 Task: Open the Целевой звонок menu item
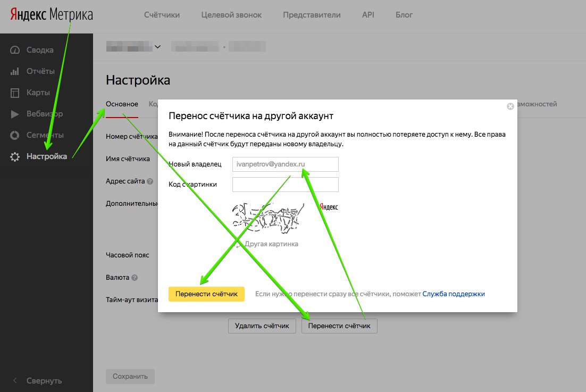tap(231, 15)
